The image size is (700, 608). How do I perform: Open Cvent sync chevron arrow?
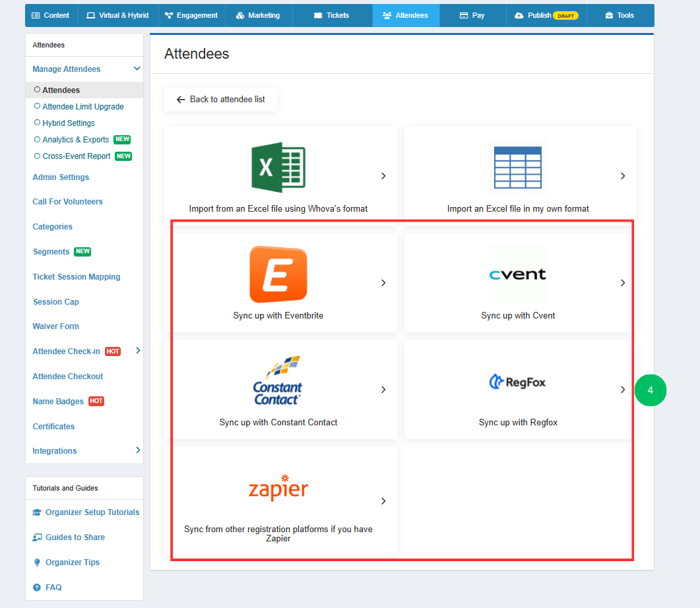click(x=623, y=283)
